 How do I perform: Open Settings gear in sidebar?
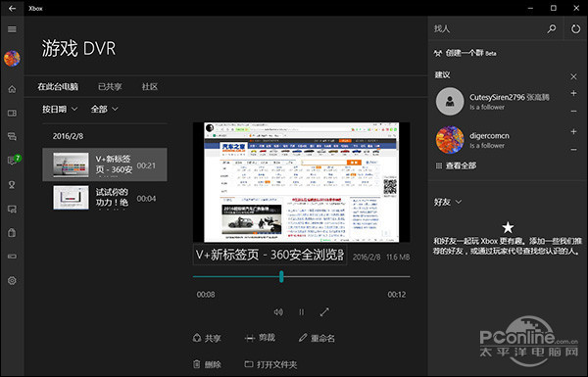12,280
